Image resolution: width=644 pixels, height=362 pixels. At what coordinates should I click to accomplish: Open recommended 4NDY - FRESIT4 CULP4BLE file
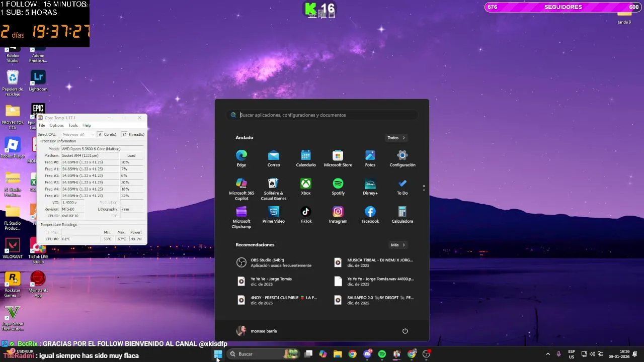click(x=277, y=300)
